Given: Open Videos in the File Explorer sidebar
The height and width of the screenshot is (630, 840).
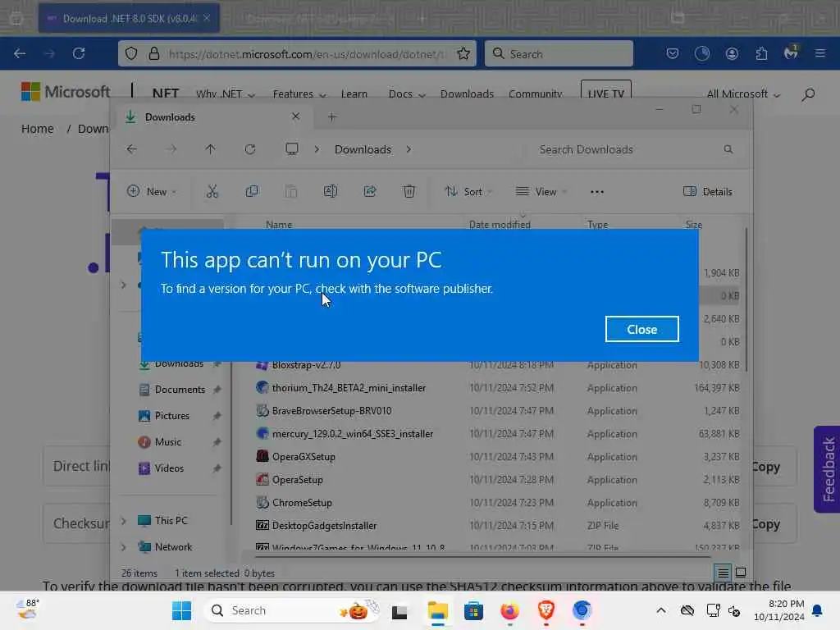Looking at the screenshot, I should pyautogui.click(x=169, y=468).
